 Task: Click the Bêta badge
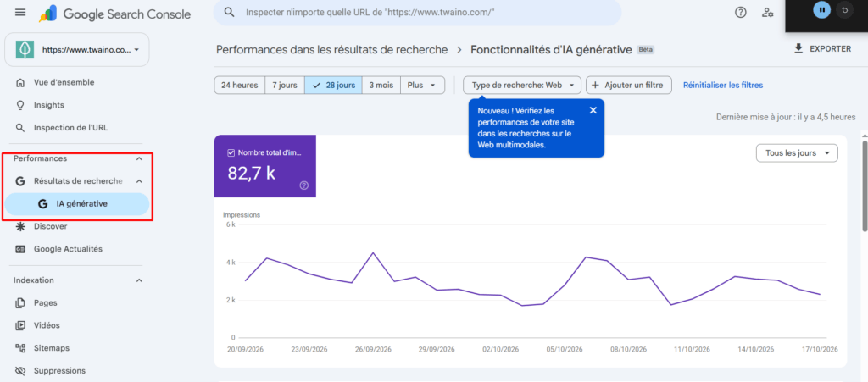[x=645, y=50]
